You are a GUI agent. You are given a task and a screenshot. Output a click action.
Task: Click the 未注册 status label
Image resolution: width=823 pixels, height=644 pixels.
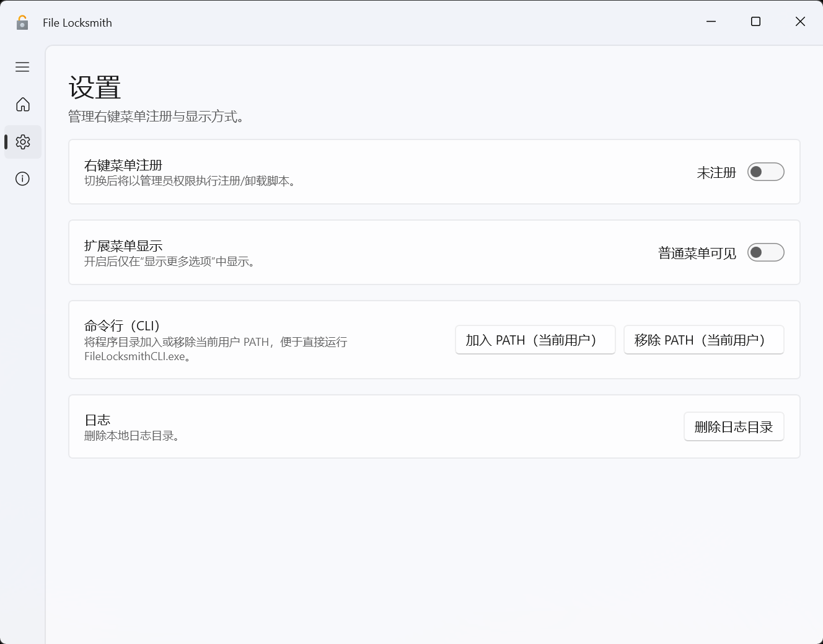(716, 173)
